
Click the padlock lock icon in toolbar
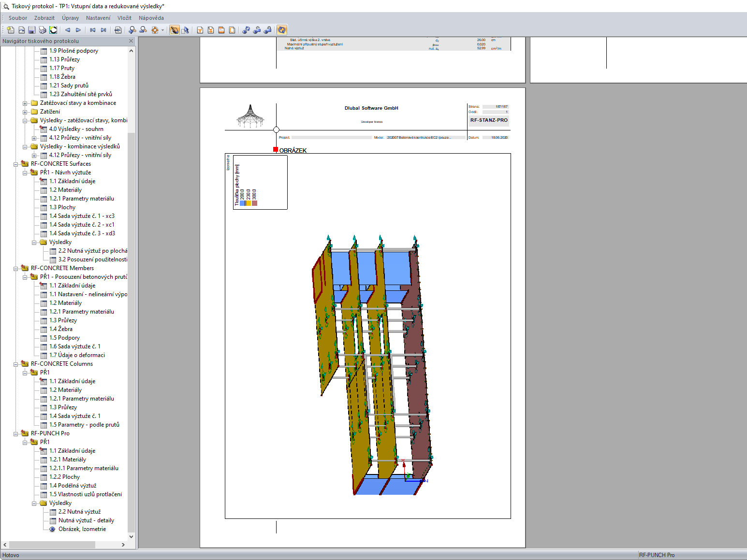[x=267, y=30]
